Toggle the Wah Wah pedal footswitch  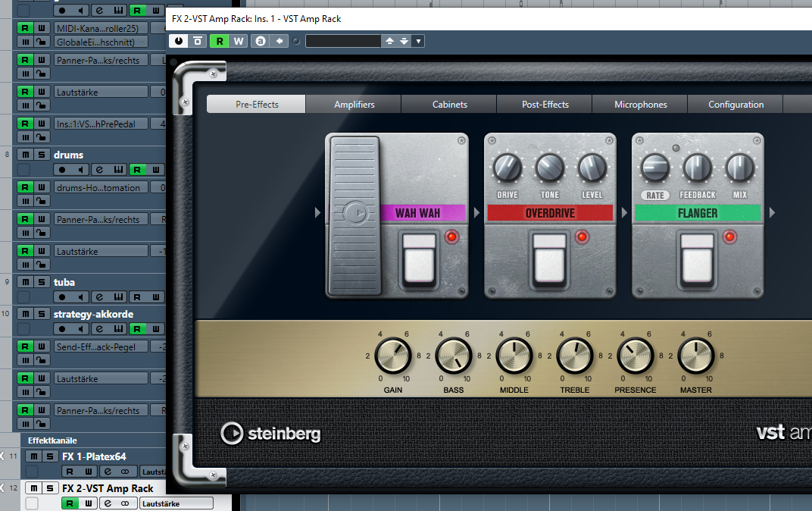click(419, 259)
